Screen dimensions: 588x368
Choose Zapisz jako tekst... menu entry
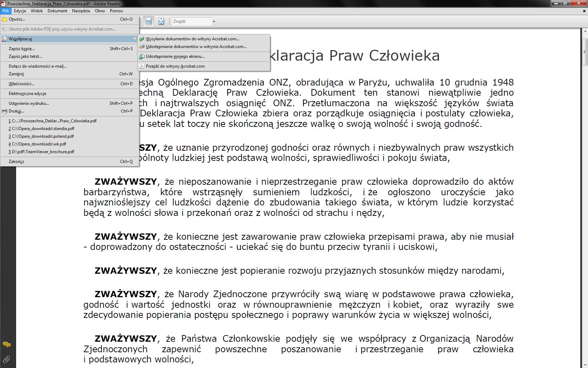pos(70,56)
